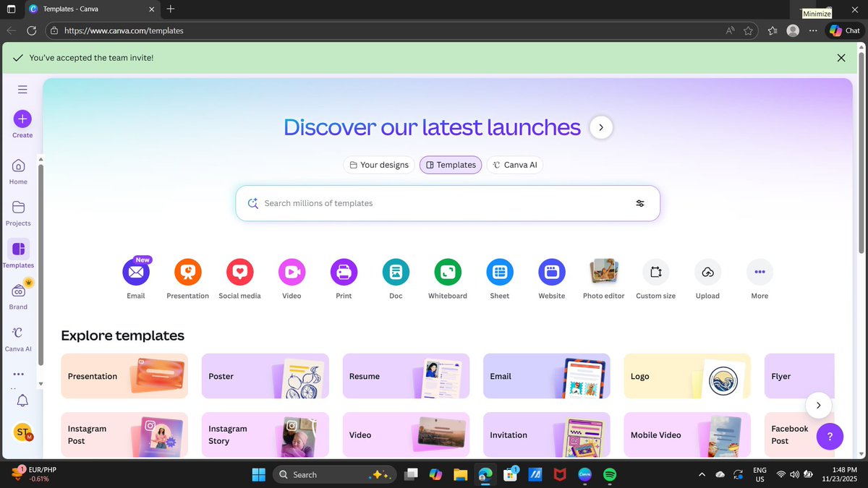868x488 pixels.
Task: Advance the Discover latest launches arrow
Action: click(x=601, y=128)
